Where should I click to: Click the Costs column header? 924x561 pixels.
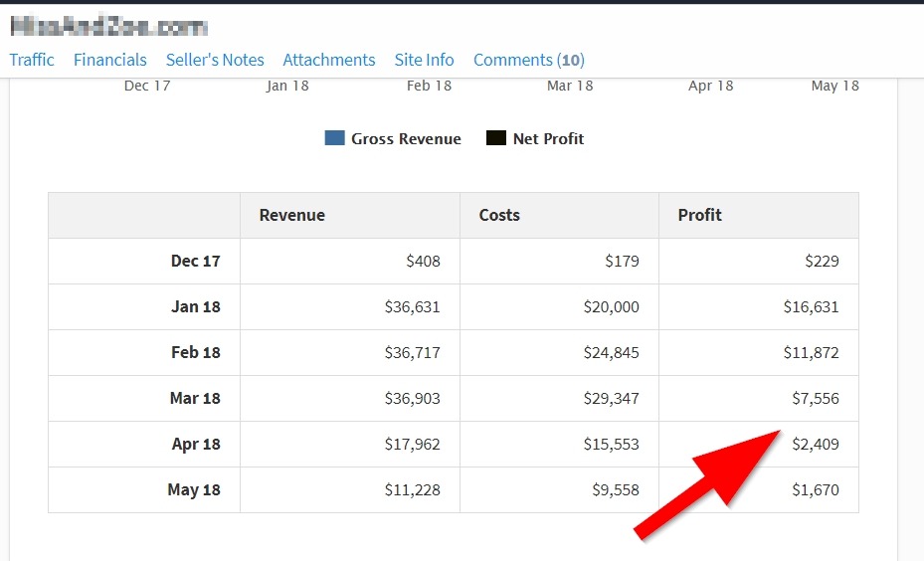click(499, 215)
